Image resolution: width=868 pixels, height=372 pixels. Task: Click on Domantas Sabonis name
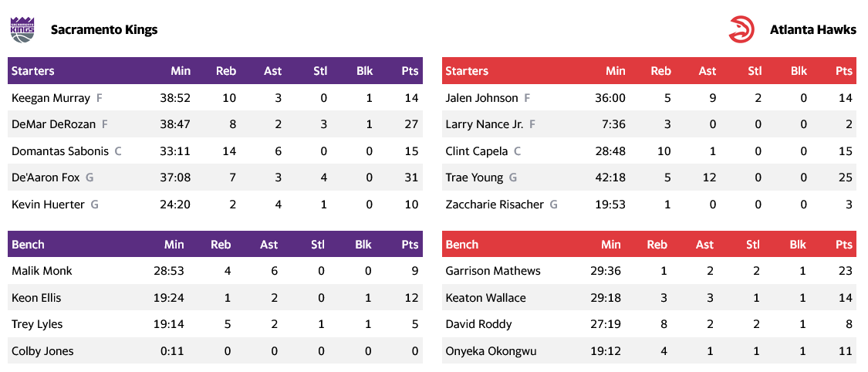click(x=60, y=151)
